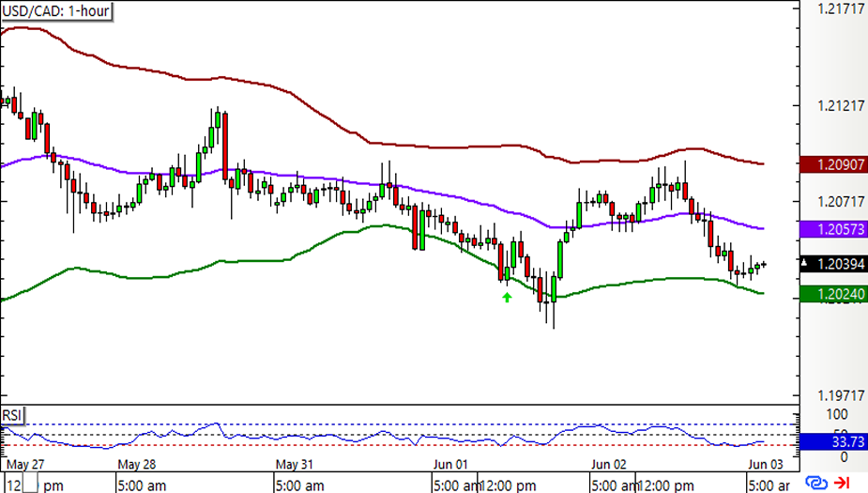Click the RSI scale 100 label

[836, 414]
